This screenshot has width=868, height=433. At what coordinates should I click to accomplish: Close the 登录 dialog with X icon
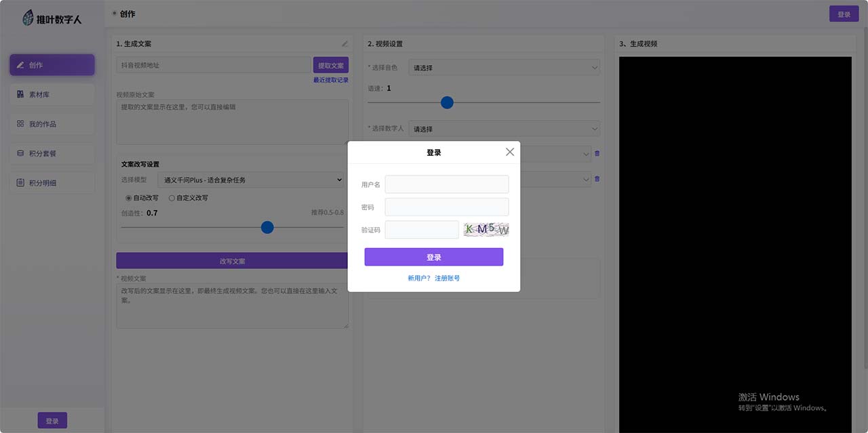coord(510,152)
